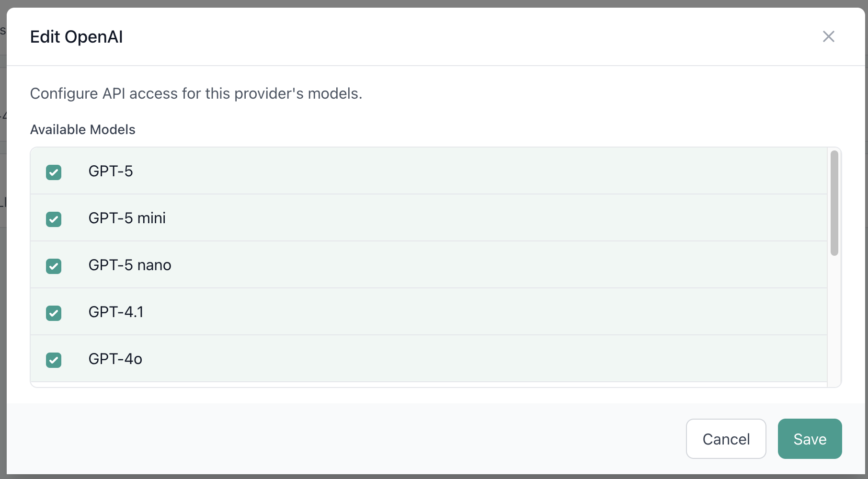Click the GPT-5 nano text label
The width and height of the screenshot is (868, 479).
(130, 265)
